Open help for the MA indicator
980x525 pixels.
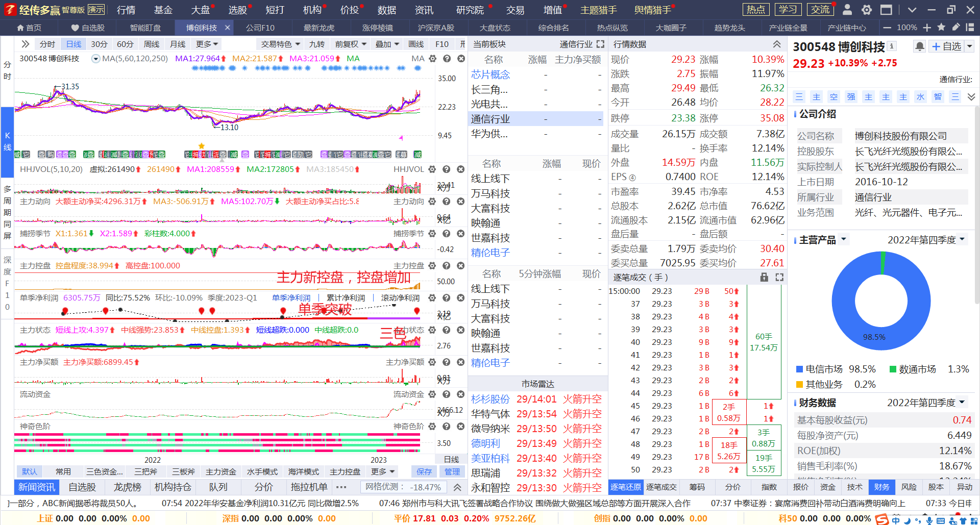pyautogui.click(x=447, y=59)
